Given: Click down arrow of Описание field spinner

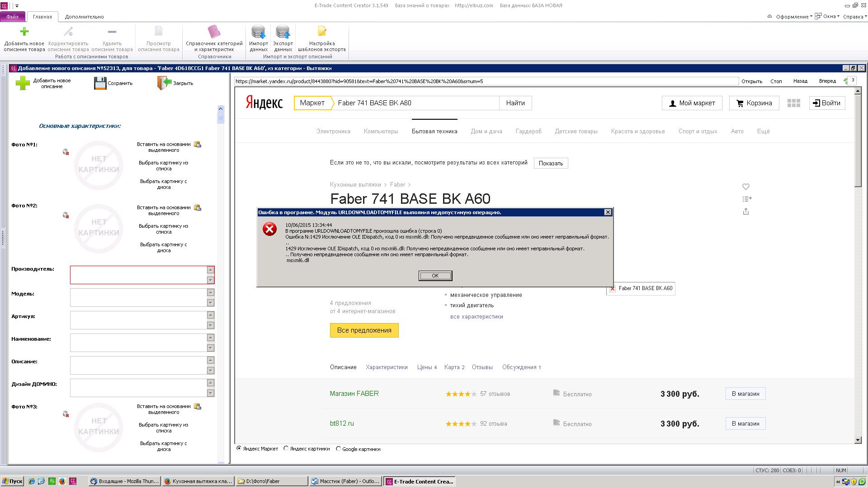Looking at the screenshot, I should [210, 371].
